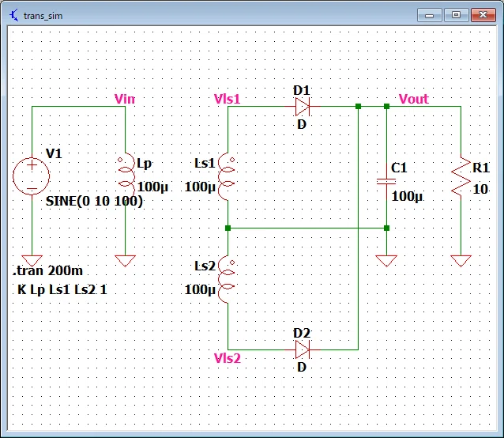Click the R1 designator label
The image size is (504, 438).
click(481, 168)
